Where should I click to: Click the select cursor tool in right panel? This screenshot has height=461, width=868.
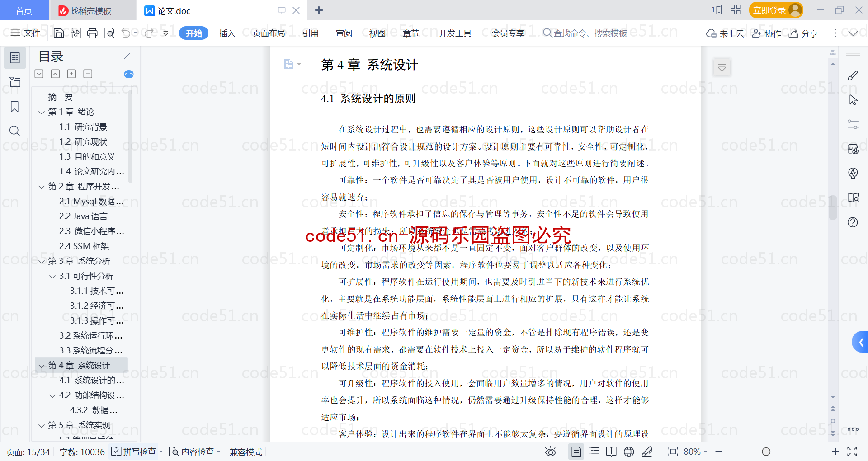coord(853,100)
